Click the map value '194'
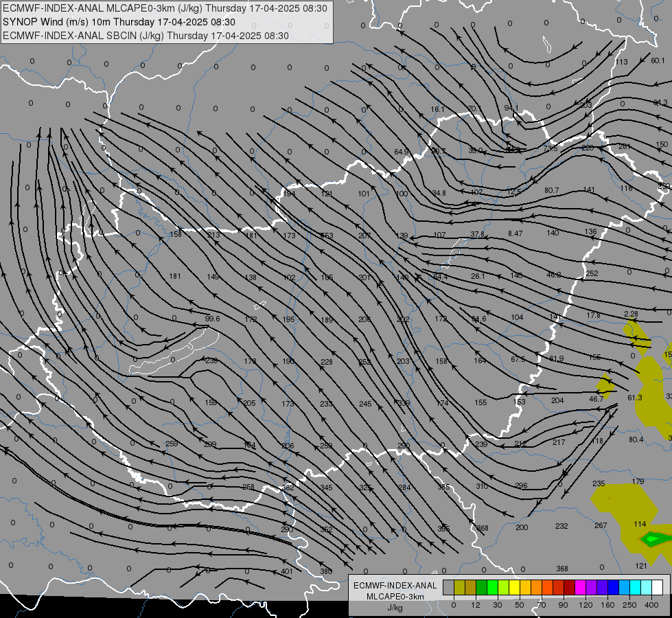 289,194
